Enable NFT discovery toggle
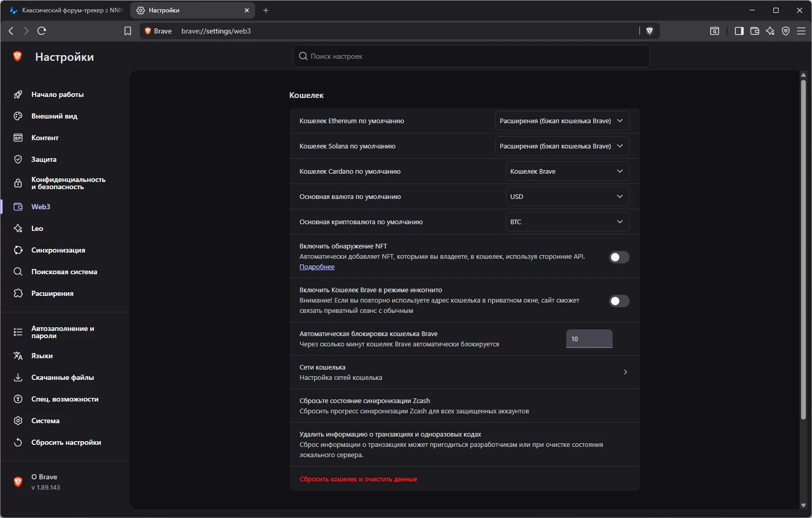The height and width of the screenshot is (518, 812). 619,257
